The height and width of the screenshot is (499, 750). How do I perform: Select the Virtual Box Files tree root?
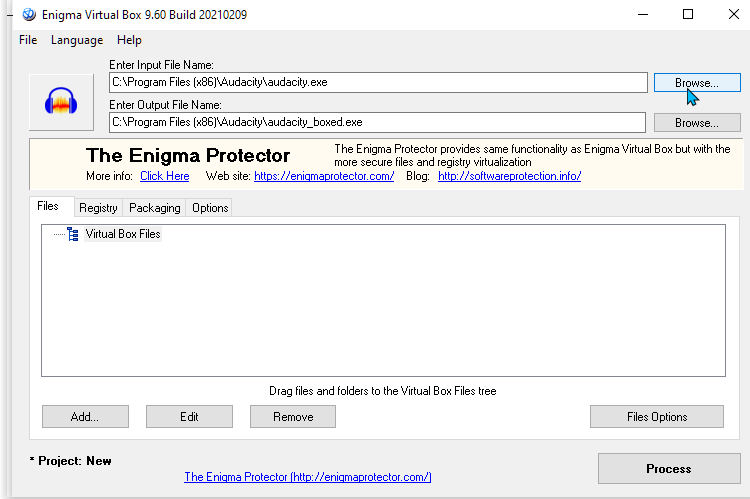pos(123,234)
